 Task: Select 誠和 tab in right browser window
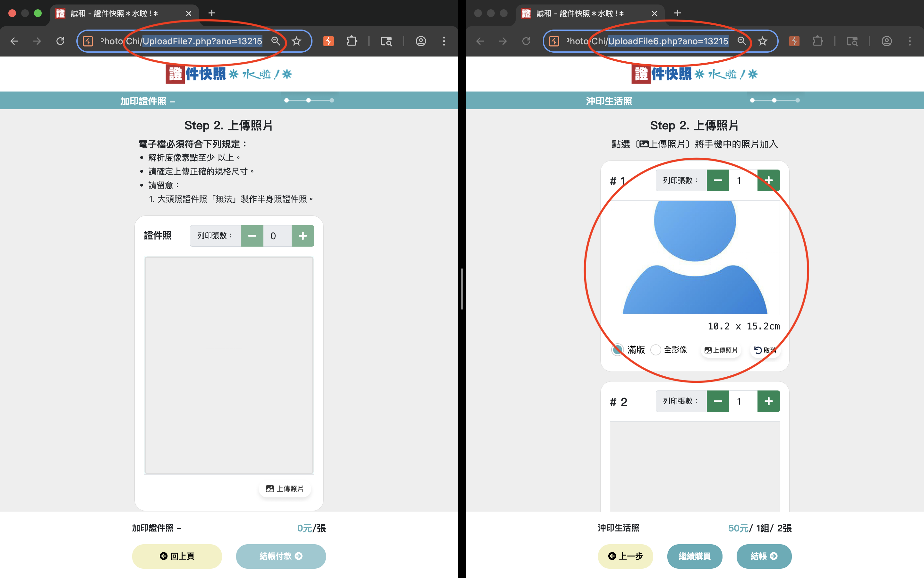[x=590, y=13]
